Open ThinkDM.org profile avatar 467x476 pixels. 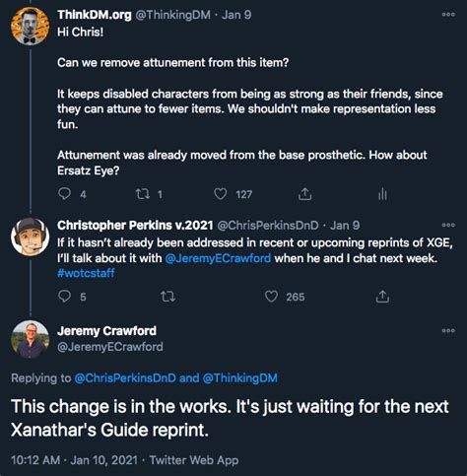(x=30, y=26)
